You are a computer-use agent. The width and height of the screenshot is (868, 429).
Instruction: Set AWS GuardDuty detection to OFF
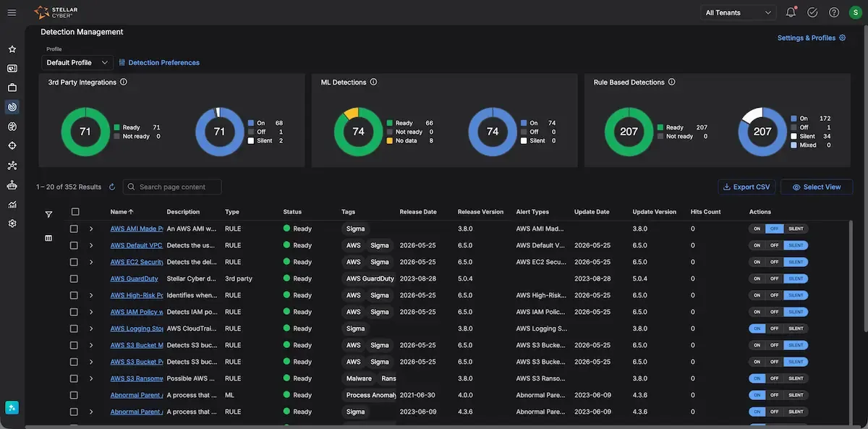[774, 279]
